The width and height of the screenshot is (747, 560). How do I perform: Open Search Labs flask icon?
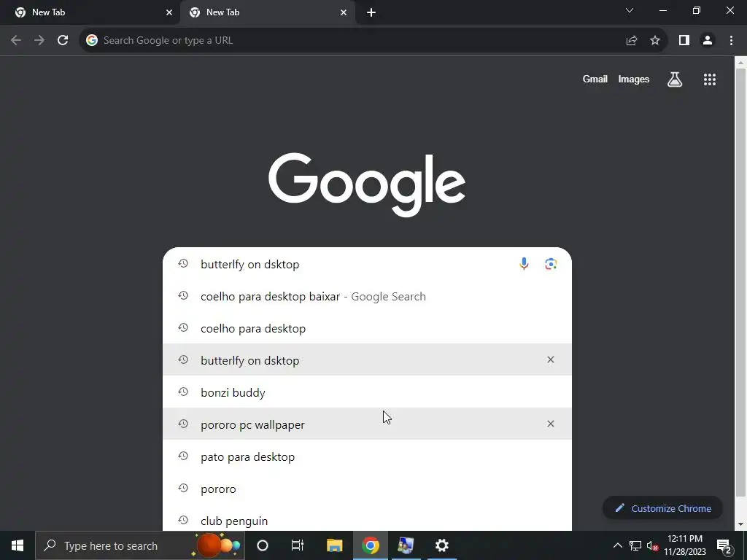coord(675,79)
